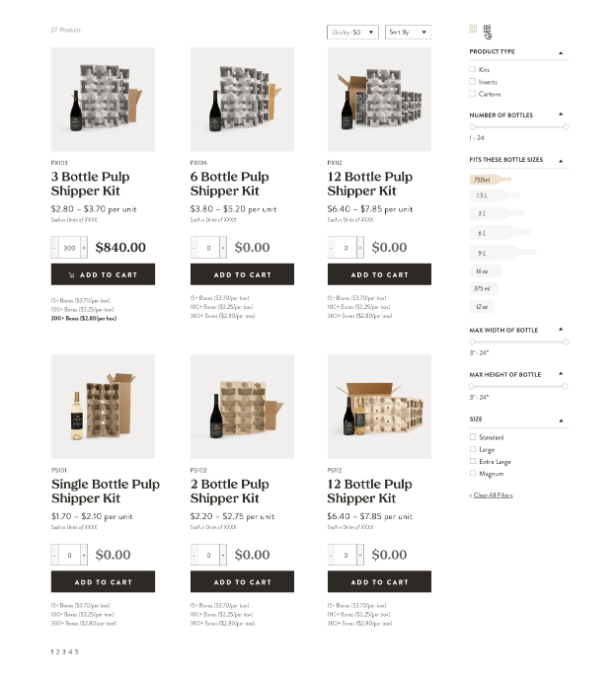This screenshot has width=616, height=686.
Task: Open the Single Bottle Pulp Shipper Kit thumbnail
Action: (103, 407)
